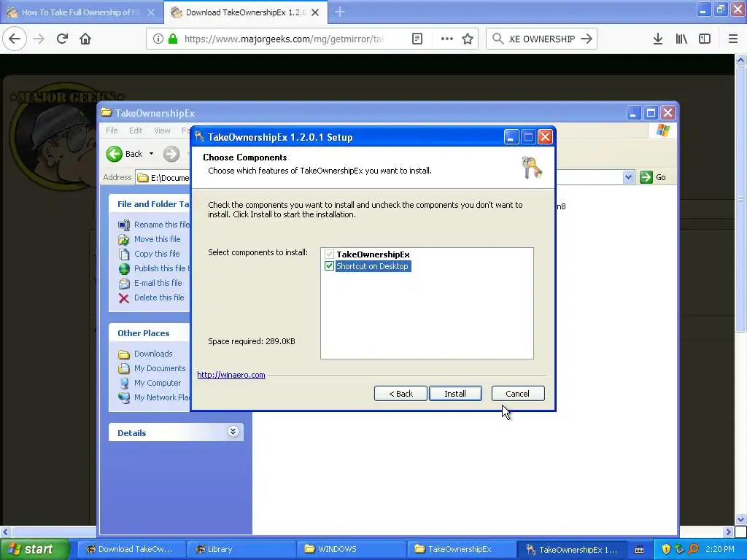747x560 pixels.
Task: Open the Firefox home page
Action: coord(85,39)
